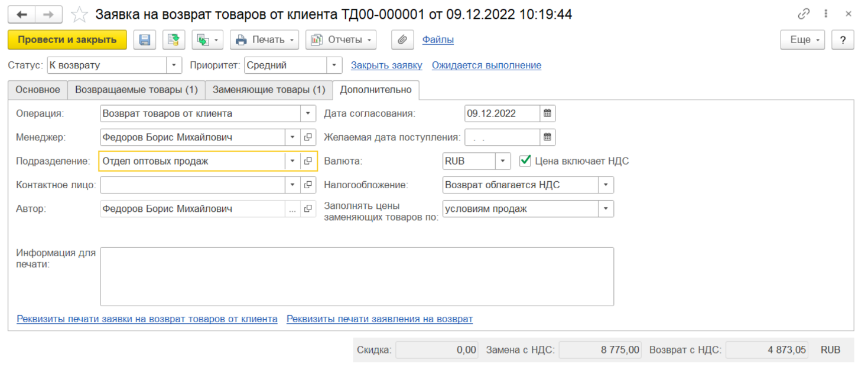Open the create-based-on icon menu
The height and width of the screenshot is (370, 868).
[209, 40]
